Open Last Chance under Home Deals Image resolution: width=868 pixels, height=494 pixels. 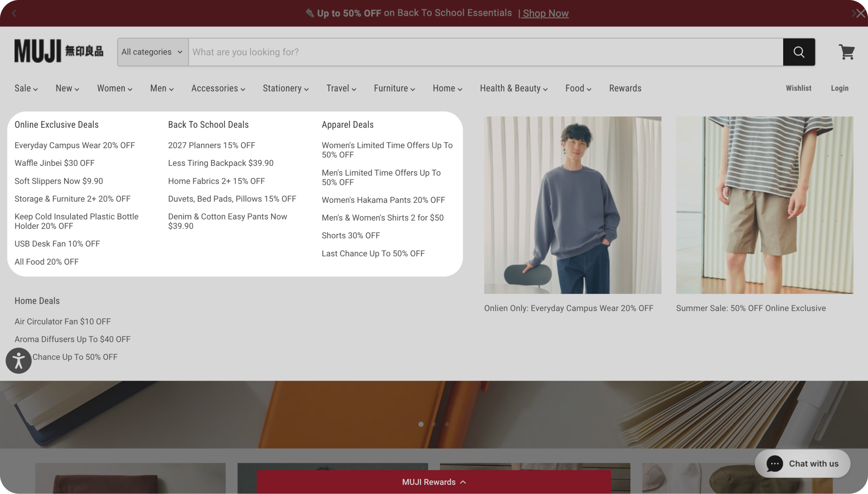coord(75,357)
